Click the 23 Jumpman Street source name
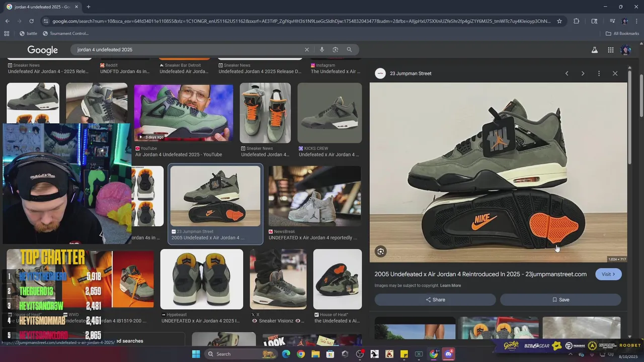The height and width of the screenshot is (362, 644). tap(411, 73)
